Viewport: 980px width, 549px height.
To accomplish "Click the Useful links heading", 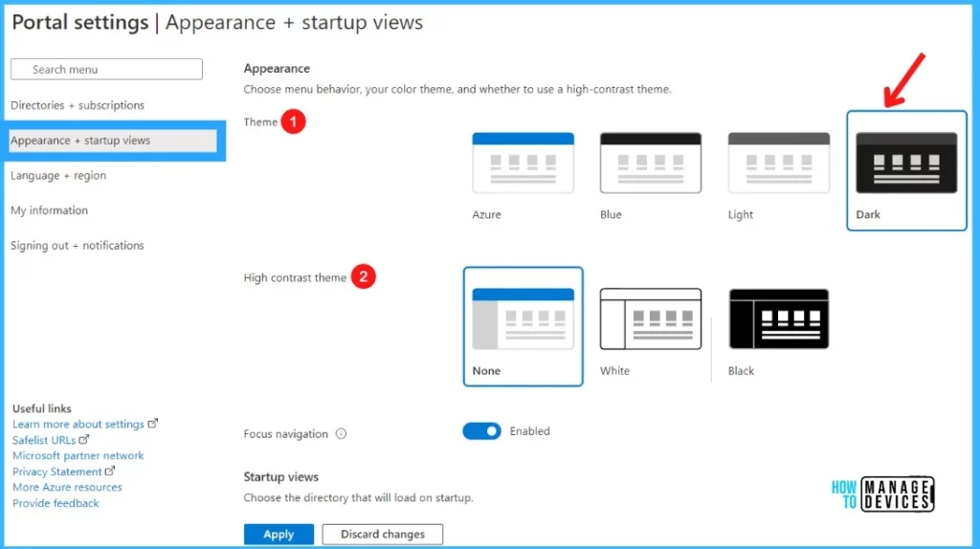I will point(42,408).
